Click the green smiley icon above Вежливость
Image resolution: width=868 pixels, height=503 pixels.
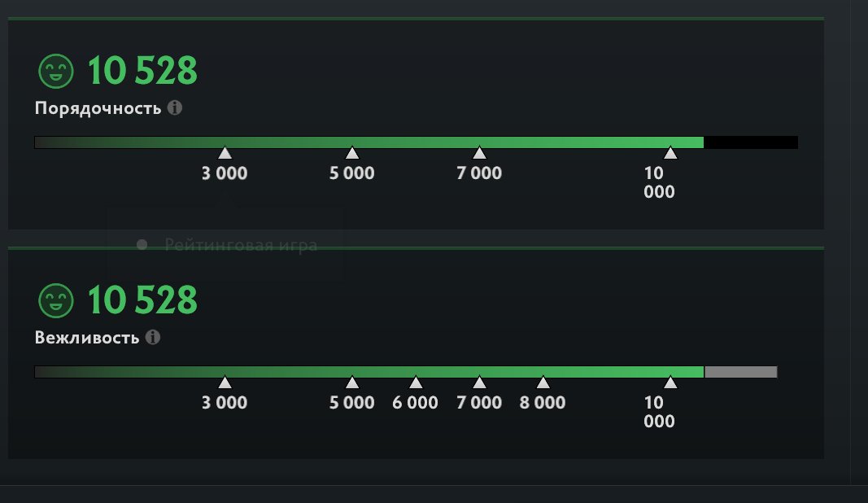tap(55, 300)
